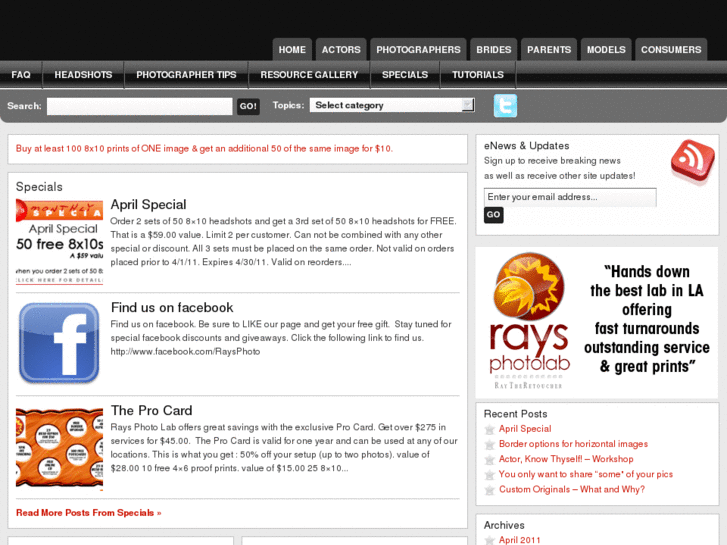Viewport: 727px width, 545px height.
Task: Open the TUTORIALS menu item
Action: (478, 75)
